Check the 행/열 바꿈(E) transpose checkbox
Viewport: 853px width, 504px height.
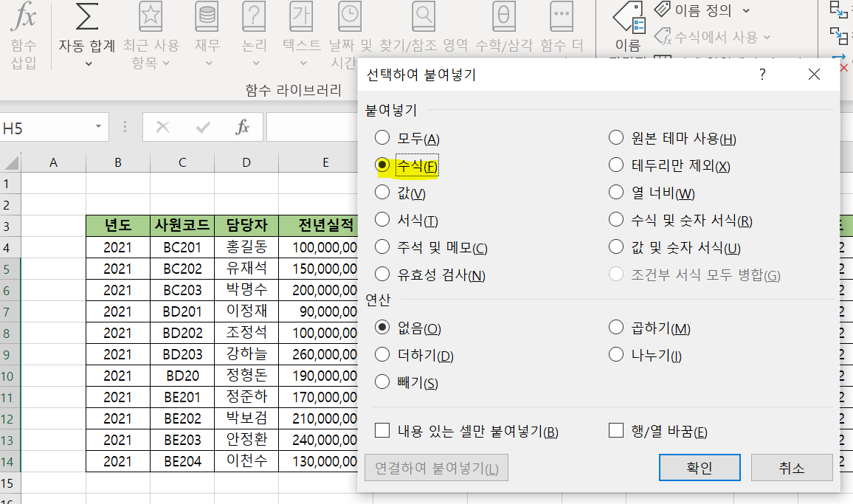click(616, 431)
